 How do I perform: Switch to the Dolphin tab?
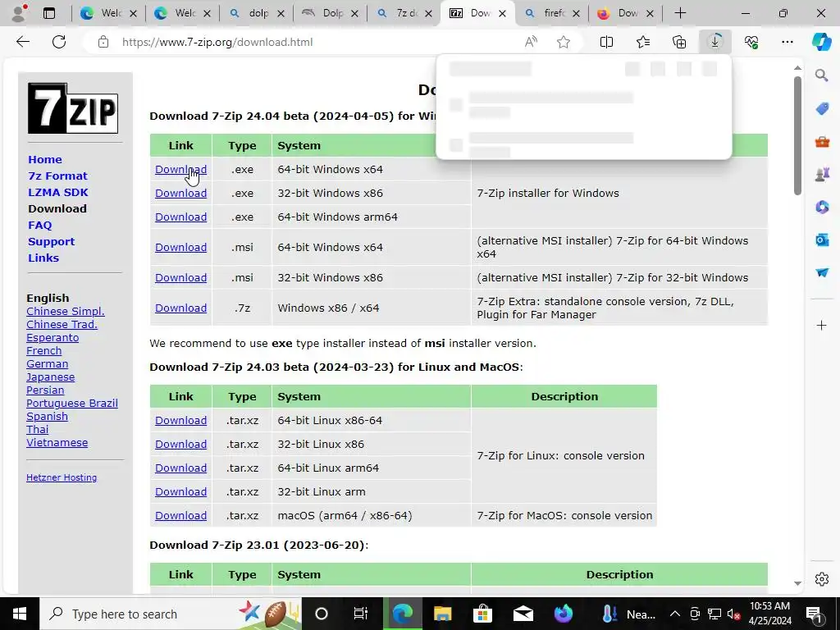pos(330,13)
